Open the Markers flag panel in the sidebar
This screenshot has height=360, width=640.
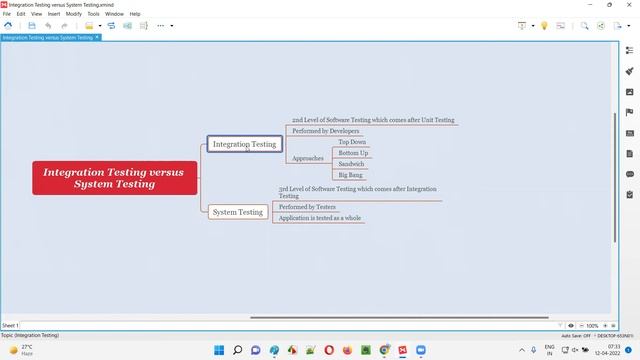point(629,112)
